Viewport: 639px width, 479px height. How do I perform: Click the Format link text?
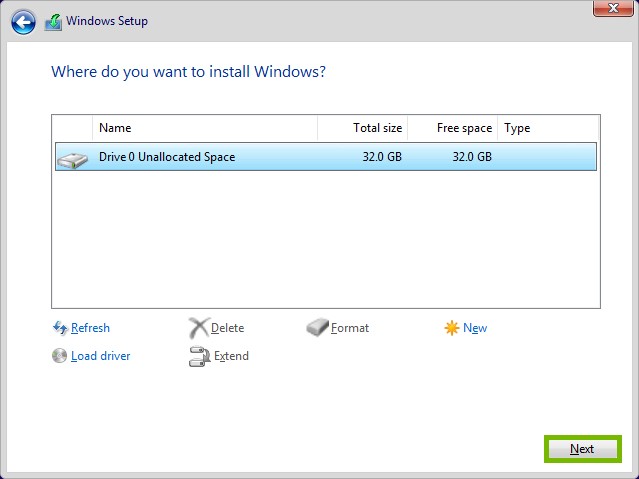point(350,328)
